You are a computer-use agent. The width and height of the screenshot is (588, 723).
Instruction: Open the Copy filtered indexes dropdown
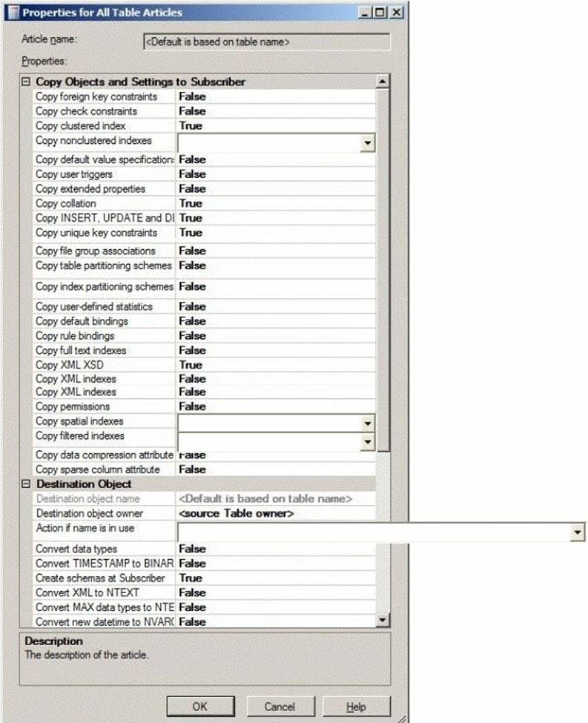(x=367, y=442)
